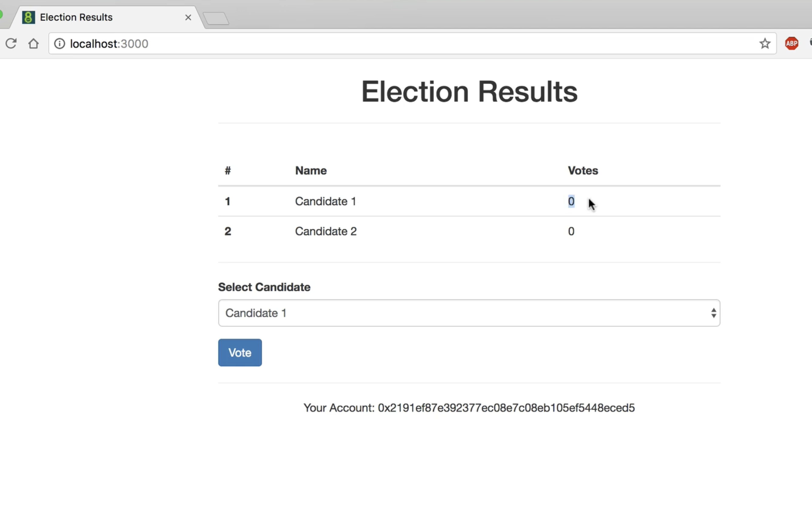
Task: Open a new browser tab
Action: (216, 18)
